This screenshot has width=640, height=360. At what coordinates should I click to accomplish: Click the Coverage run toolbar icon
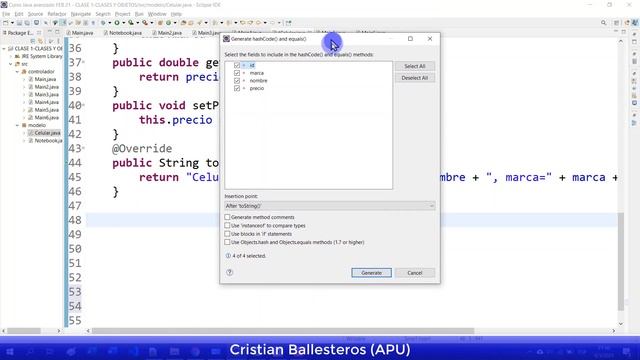pos(131,23)
